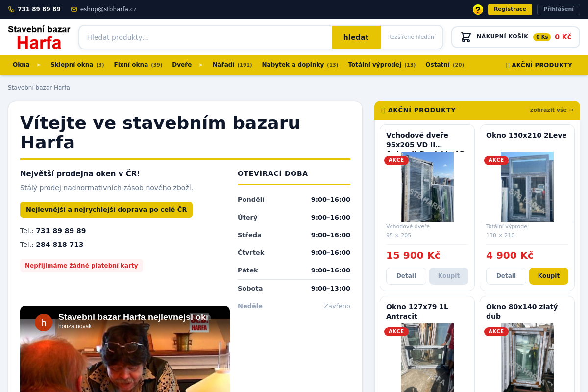The image size is (588, 392).
Task: Click the Tel. 284 818 713 number
Action: click(60, 245)
